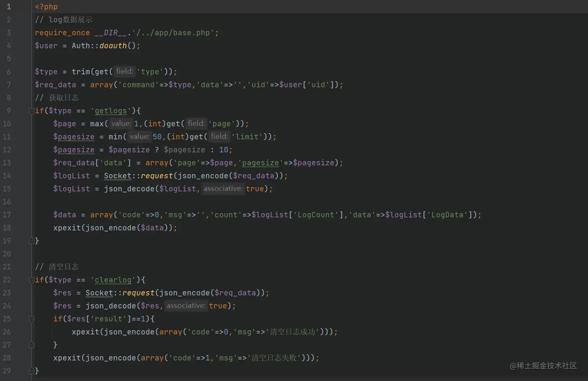Click the 'uid' key inside $user brackets
588x381 pixels.
[318, 85]
